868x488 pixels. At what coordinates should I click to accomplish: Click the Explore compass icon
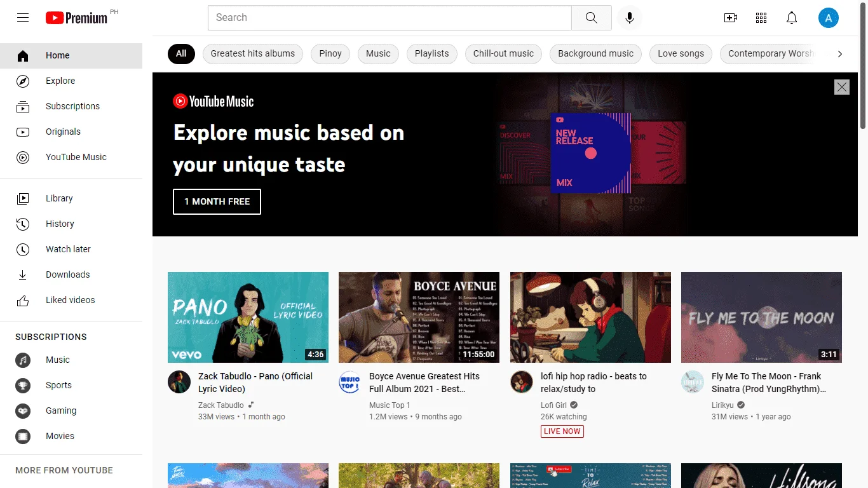[23, 81]
